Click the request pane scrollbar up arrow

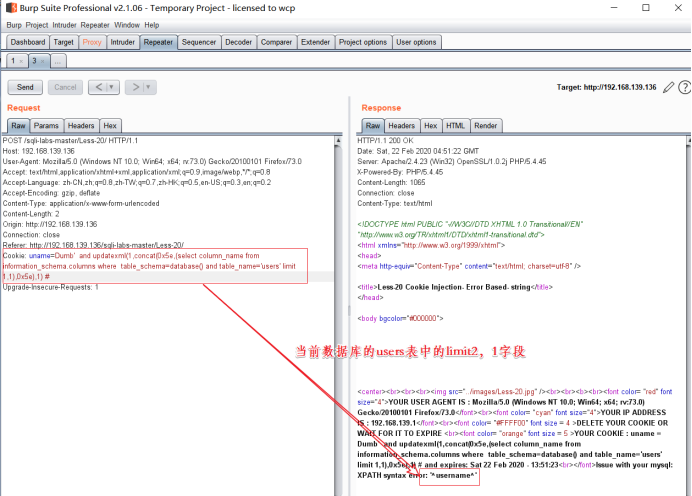coord(338,140)
